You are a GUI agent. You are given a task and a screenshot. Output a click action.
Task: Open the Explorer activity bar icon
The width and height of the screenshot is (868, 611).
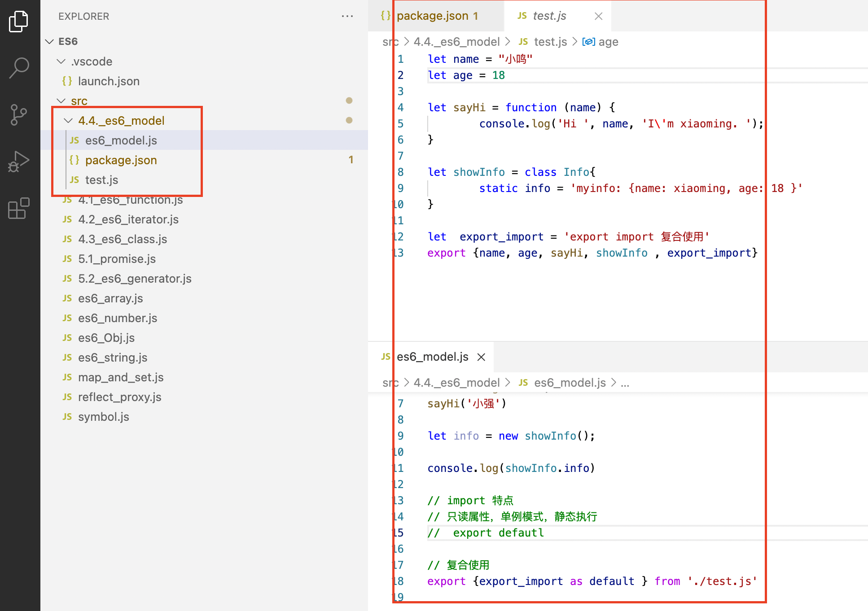[x=19, y=21]
